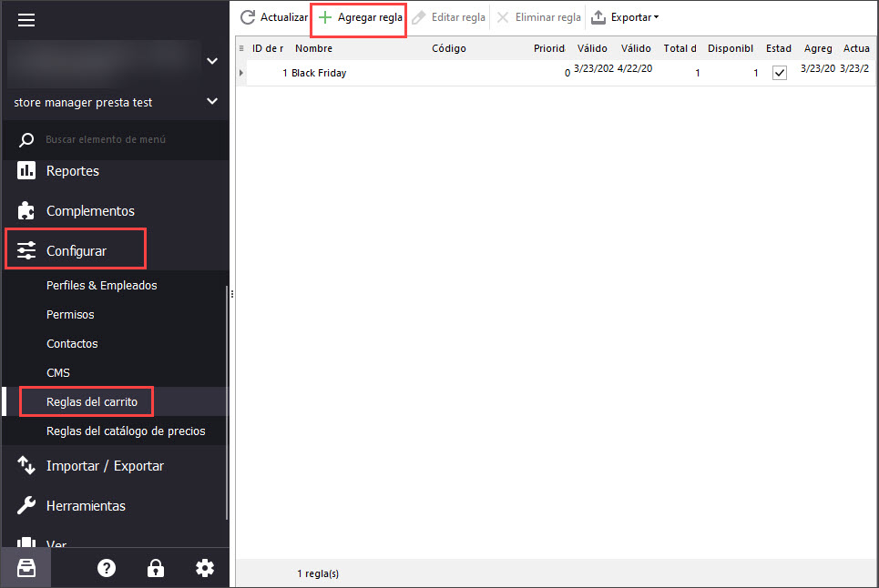Click the 4/22/20 valid-to date cell
This screenshot has height=588, width=879.
(635, 68)
